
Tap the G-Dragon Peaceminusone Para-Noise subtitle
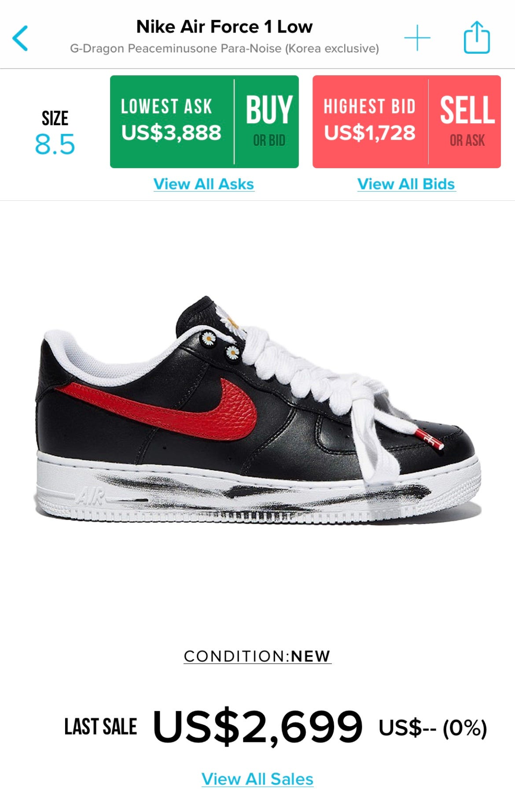224,48
